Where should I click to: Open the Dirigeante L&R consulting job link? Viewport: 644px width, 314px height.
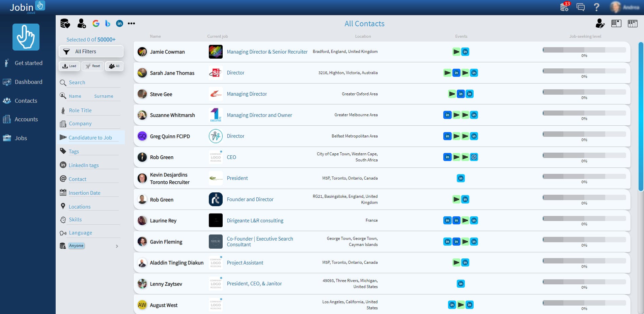255,221
